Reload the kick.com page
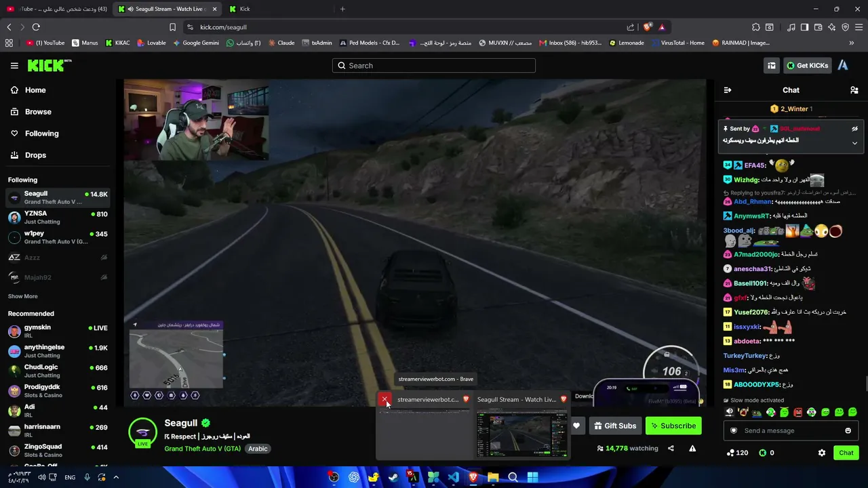The width and height of the screenshot is (868, 488). pyautogui.click(x=36, y=27)
